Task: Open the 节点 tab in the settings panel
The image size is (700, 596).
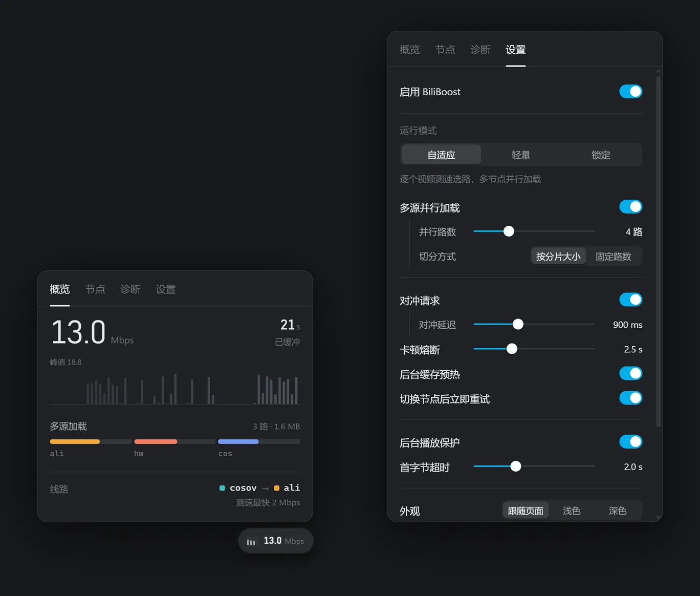Action: pos(445,50)
